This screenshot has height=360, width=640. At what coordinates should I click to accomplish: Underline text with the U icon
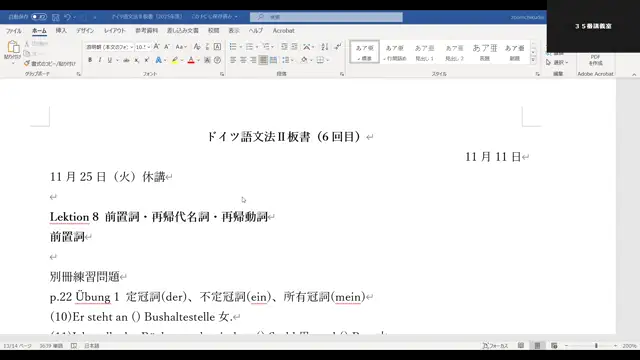(x=109, y=60)
